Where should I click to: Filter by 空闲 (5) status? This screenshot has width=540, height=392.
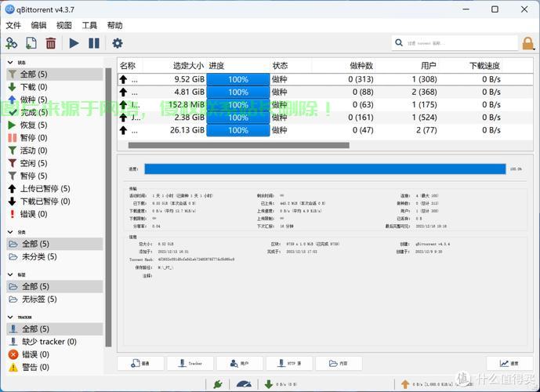click(54, 163)
